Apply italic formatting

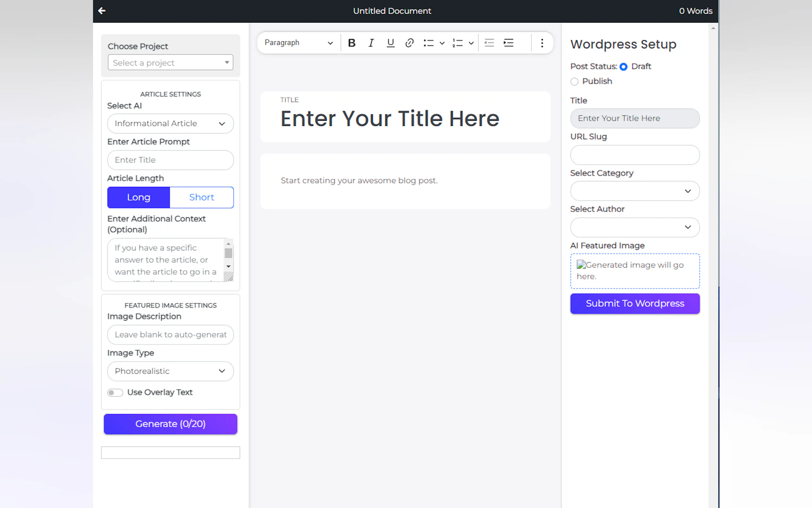371,43
